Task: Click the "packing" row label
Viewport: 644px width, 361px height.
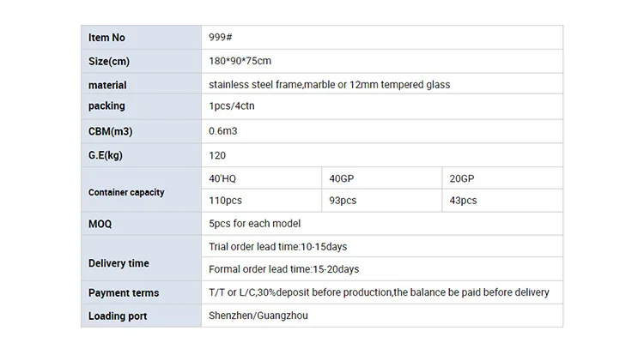Action: tap(106, 106)
